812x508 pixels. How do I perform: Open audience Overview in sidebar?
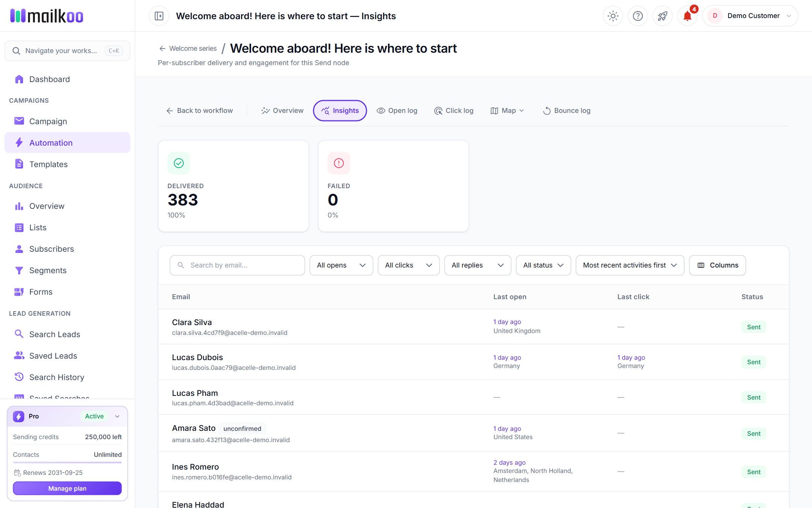pos(67,206)
